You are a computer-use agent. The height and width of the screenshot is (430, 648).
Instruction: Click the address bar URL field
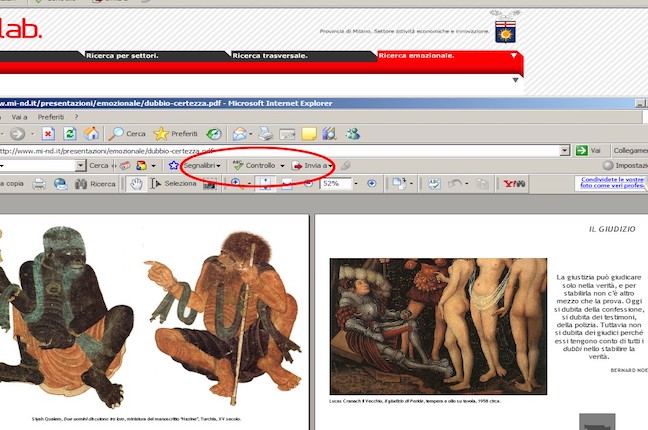(x=280, y=150)
